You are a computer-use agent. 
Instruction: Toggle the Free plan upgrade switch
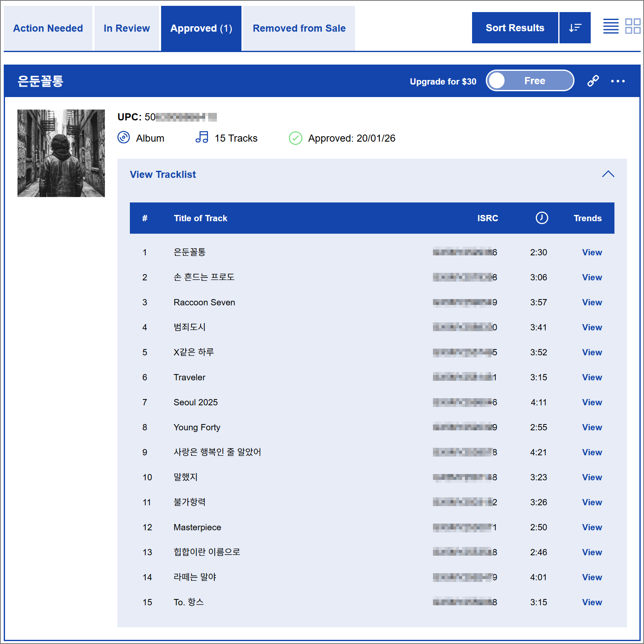(x=530, y=81)
